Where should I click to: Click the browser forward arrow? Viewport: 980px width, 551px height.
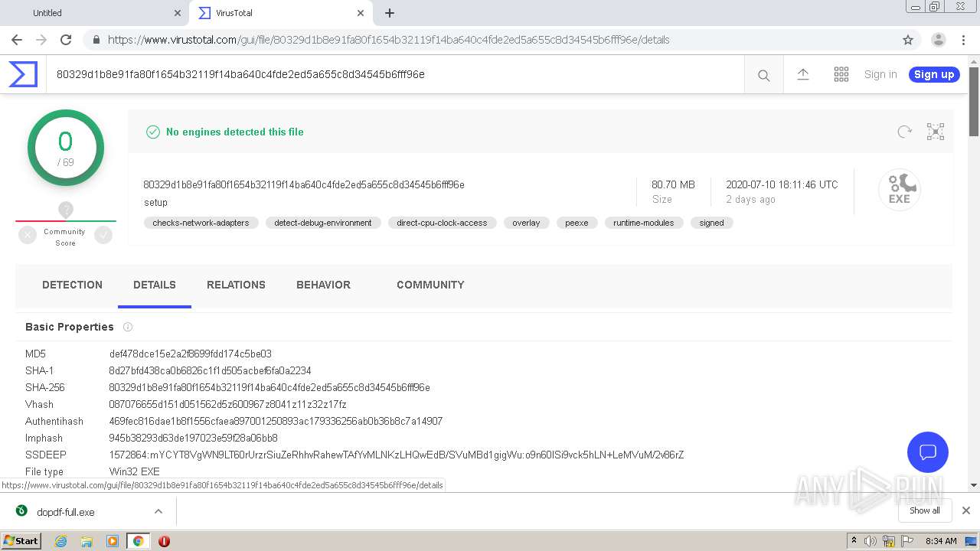coord(41,40)
